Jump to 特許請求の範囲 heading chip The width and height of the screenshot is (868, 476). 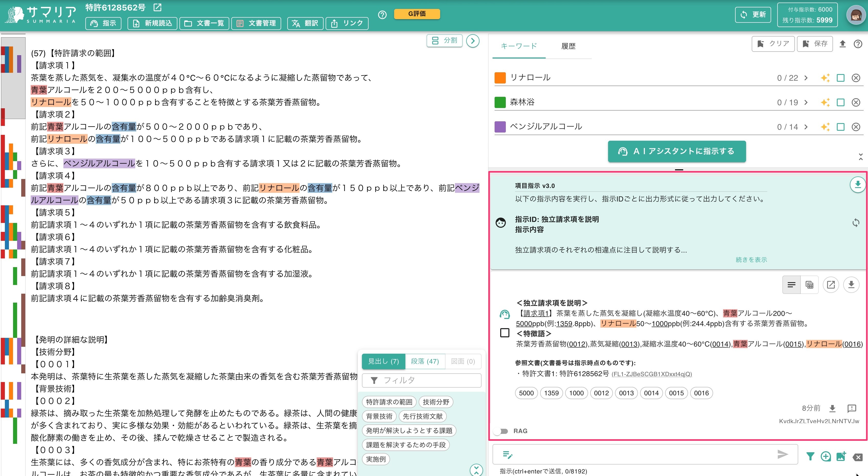[389, 402]
